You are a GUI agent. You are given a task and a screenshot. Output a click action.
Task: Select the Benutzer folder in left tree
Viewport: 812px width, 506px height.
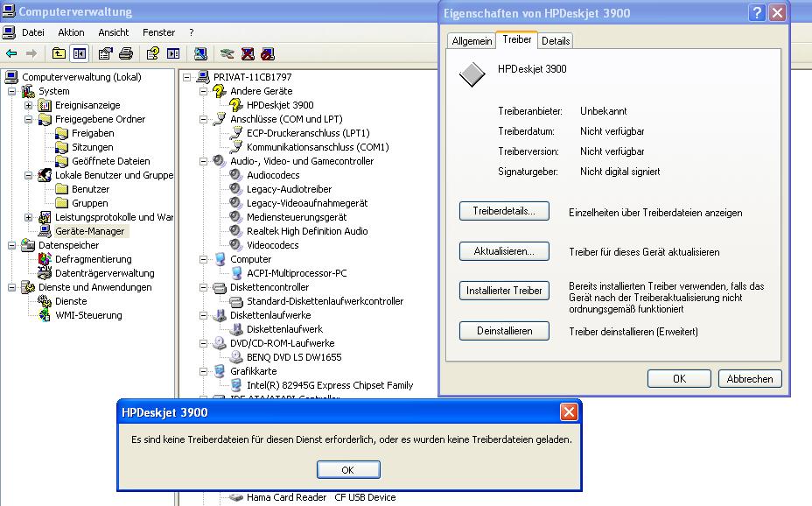coord(90,189)
